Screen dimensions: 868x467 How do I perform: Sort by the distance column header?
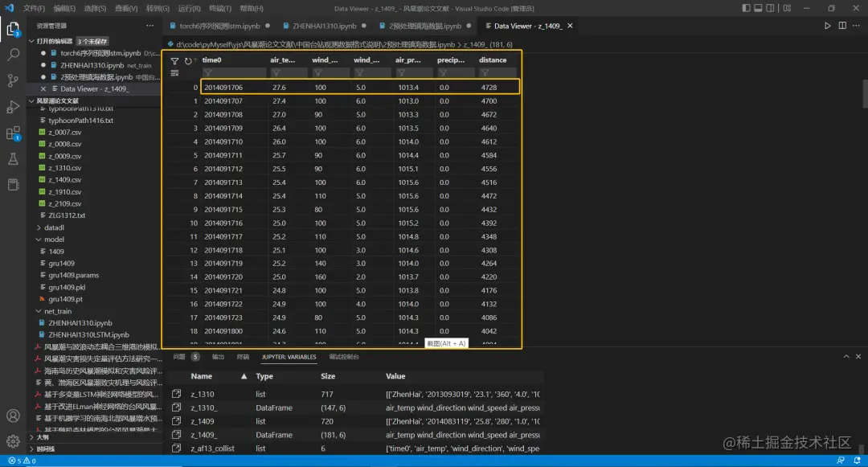coord(493,59)
